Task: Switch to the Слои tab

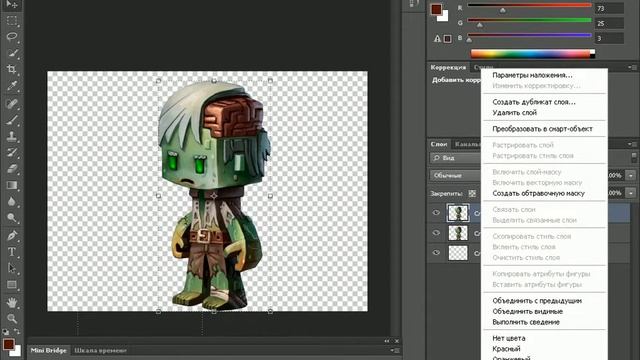Action: click(x=439, y=144)
